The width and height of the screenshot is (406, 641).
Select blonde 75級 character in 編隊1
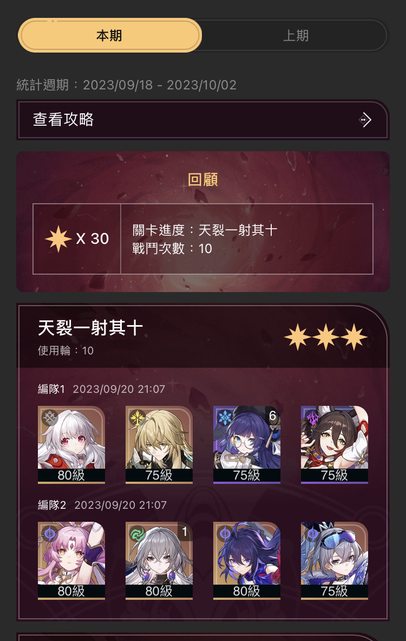click(159, 444)
